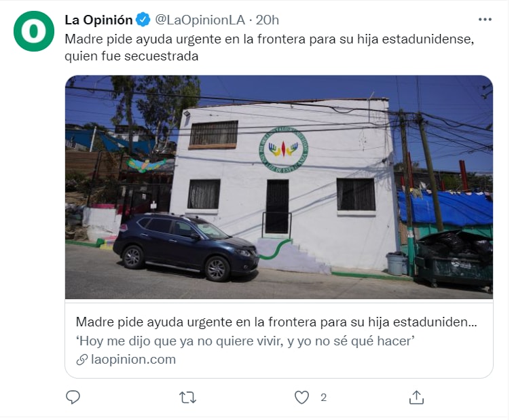
Task: Open the three-dots more options menu
Action: point(485,20)
